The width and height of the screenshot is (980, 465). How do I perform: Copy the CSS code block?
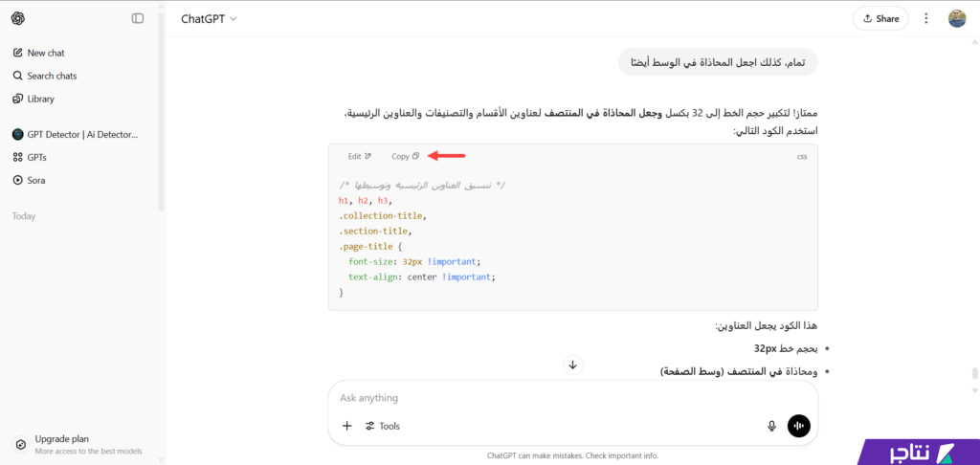click(405, 156)
